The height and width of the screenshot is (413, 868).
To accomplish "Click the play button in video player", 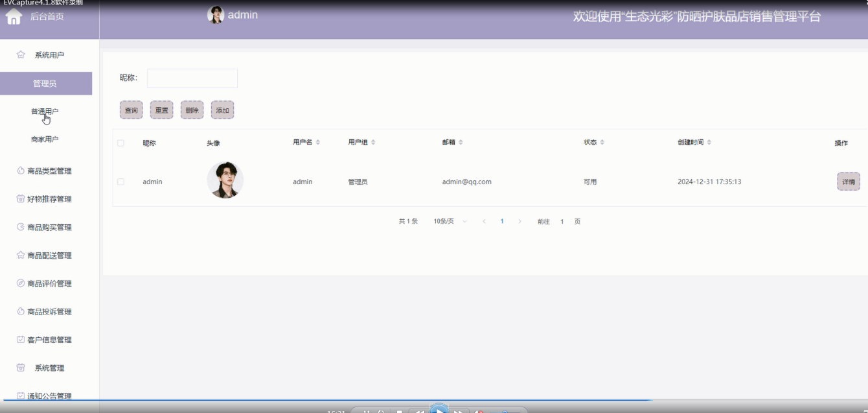I will pos(439,410).
